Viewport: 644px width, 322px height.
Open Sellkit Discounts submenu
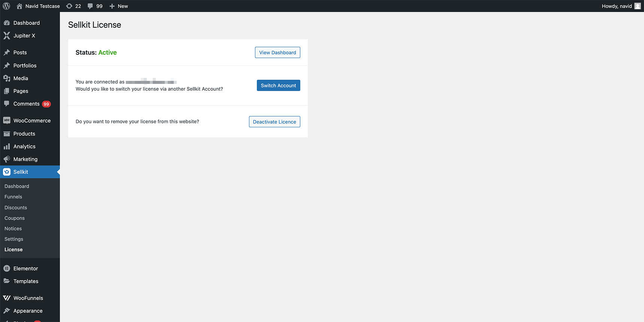[16, 207]
